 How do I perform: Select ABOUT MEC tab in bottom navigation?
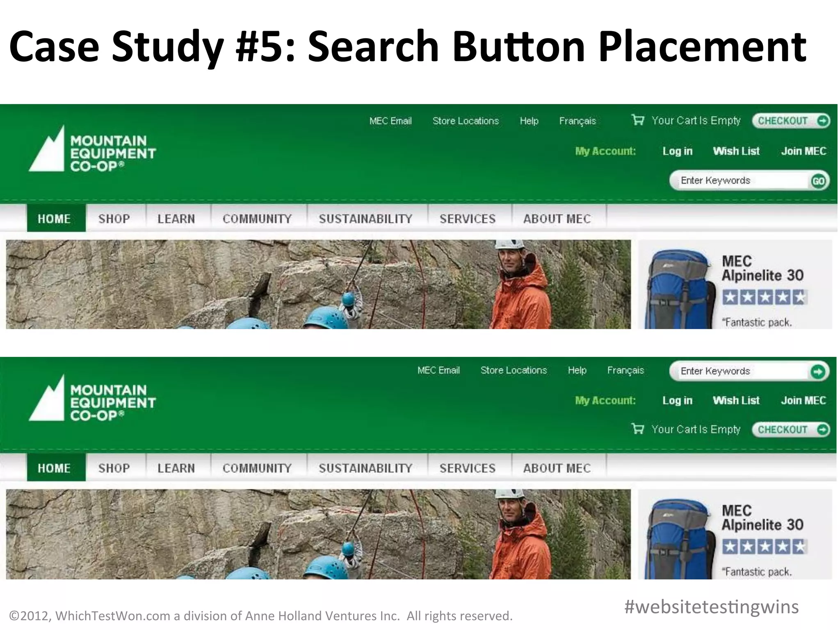[558, 468]
